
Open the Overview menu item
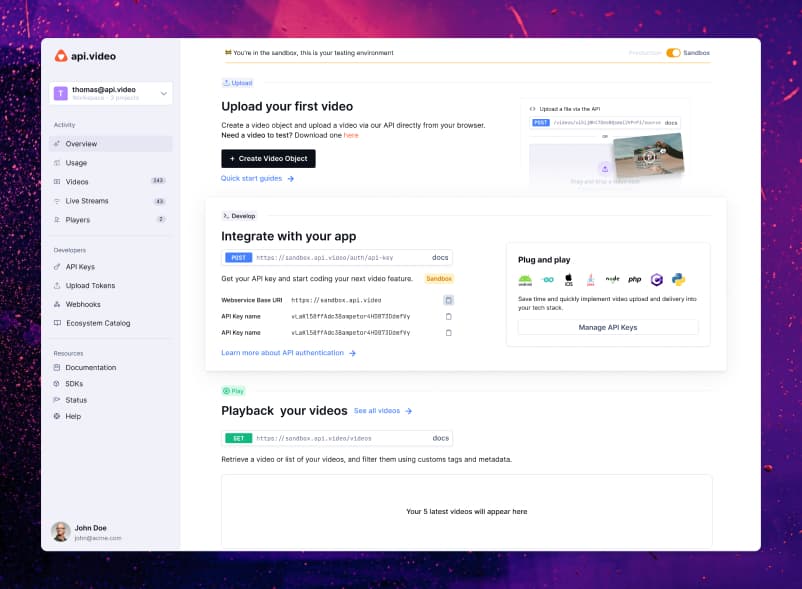tap(111, 144)
